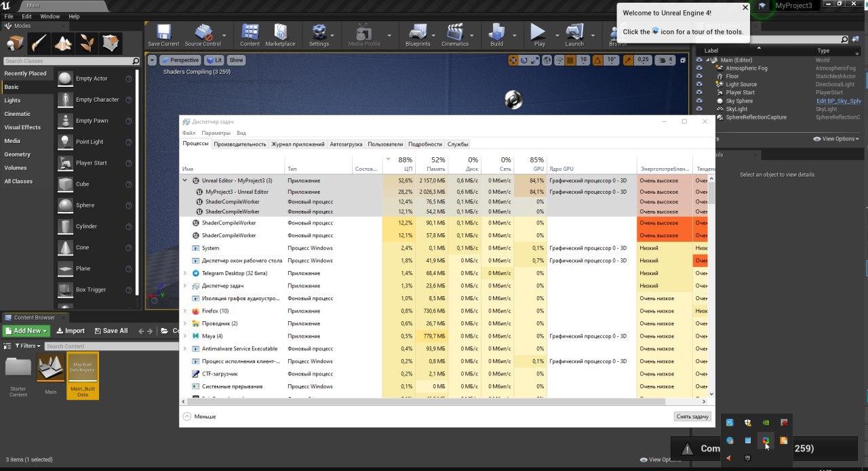
Task: Click the surface snapping viewport icon
Action: click(559, 60)
